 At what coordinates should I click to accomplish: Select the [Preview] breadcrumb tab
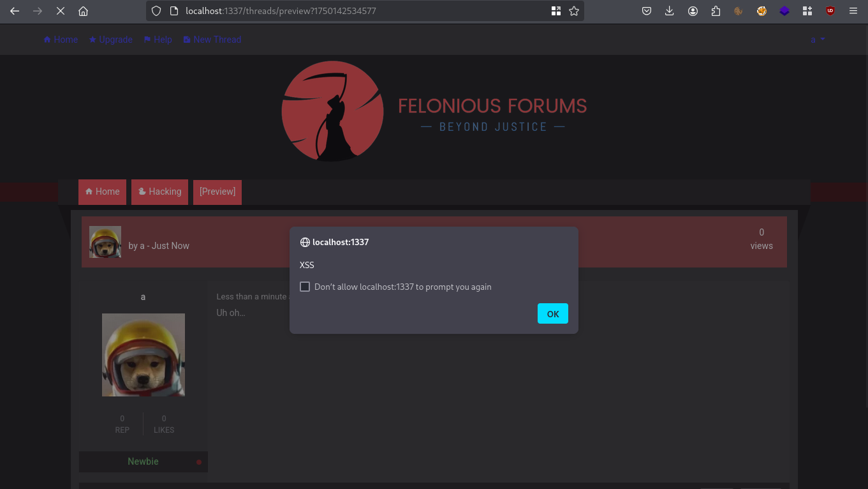pyautogui.click(x=217, y=192)
